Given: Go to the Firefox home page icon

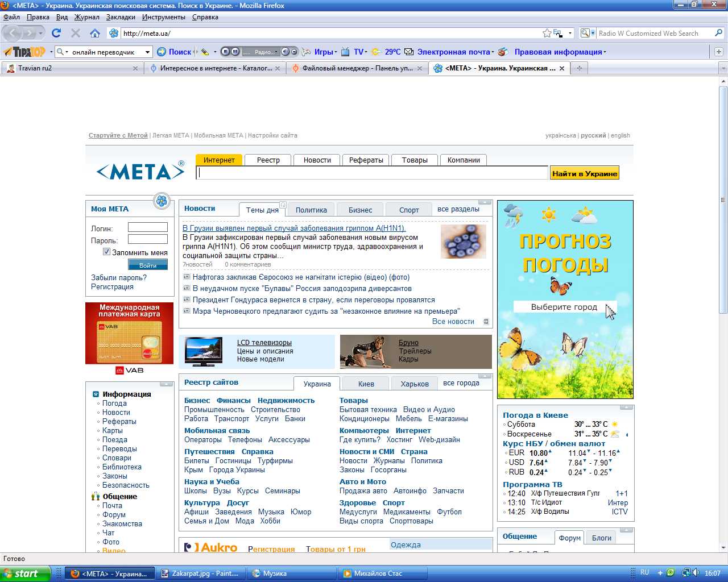Looking at the screenshot, I should click(x=95, y=33).
